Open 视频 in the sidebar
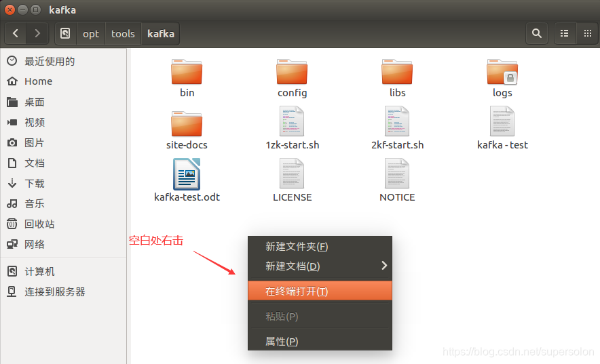600x364 pixels. (x=63, y=122)
